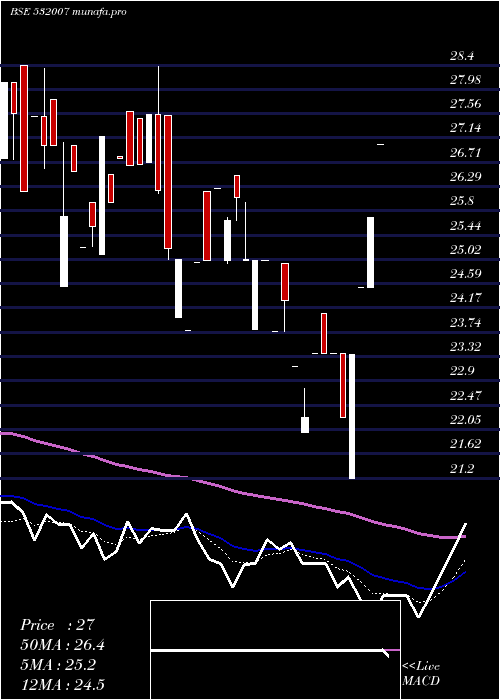Viewport: 500px width, 700px height.
Task: Click the 25.8 price axis label
Action: click(x=462, y=201)
